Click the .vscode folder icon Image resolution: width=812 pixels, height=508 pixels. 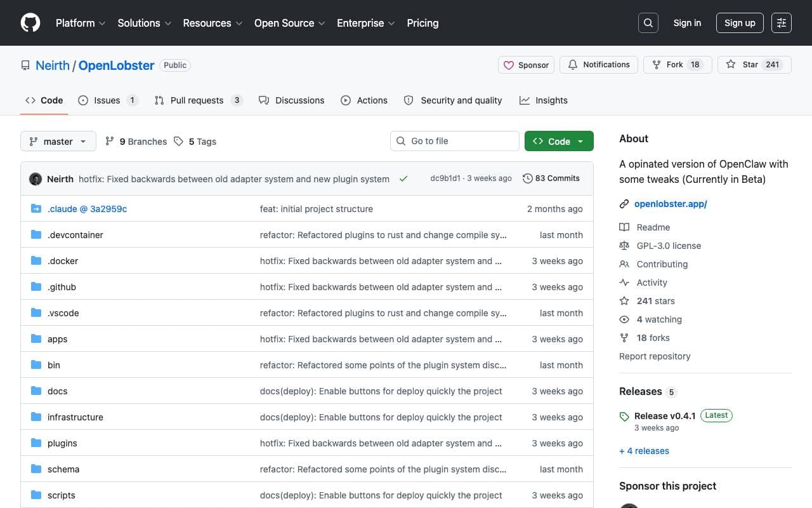click(36, 313)
